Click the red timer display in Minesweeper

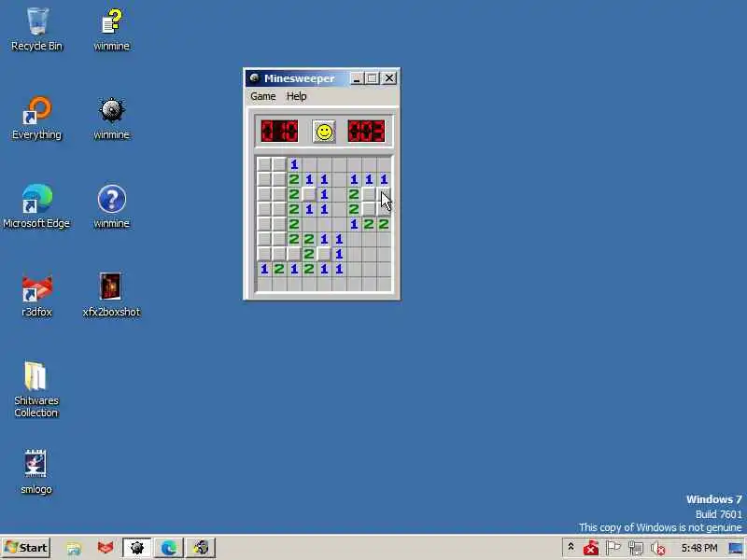point(366,131)
